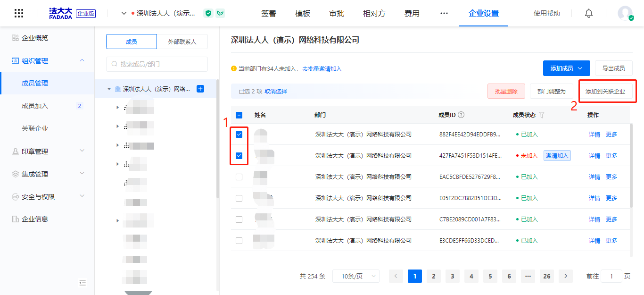Collapse the 深圳法大大 root tree node
Screen dimensions: 644x295
tap(109, 89)
